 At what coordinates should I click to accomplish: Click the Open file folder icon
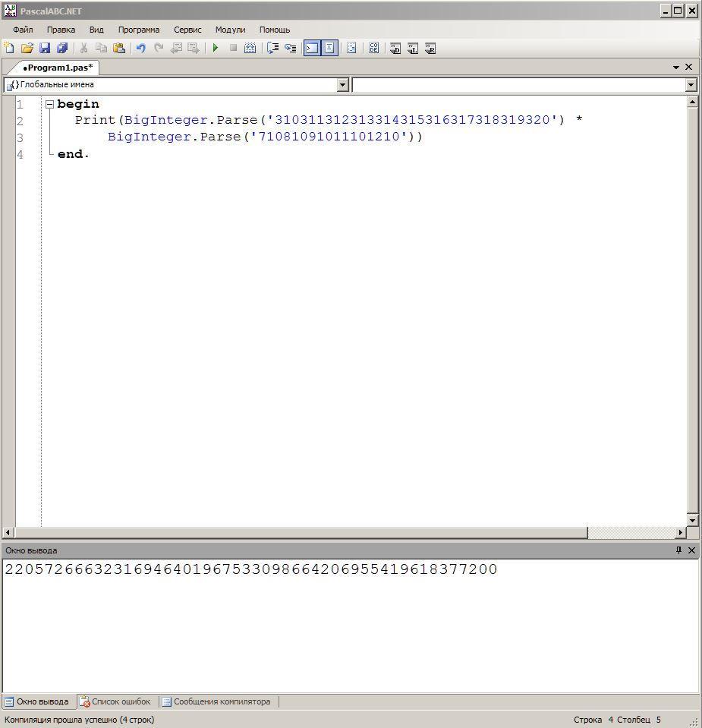(27, 48)
